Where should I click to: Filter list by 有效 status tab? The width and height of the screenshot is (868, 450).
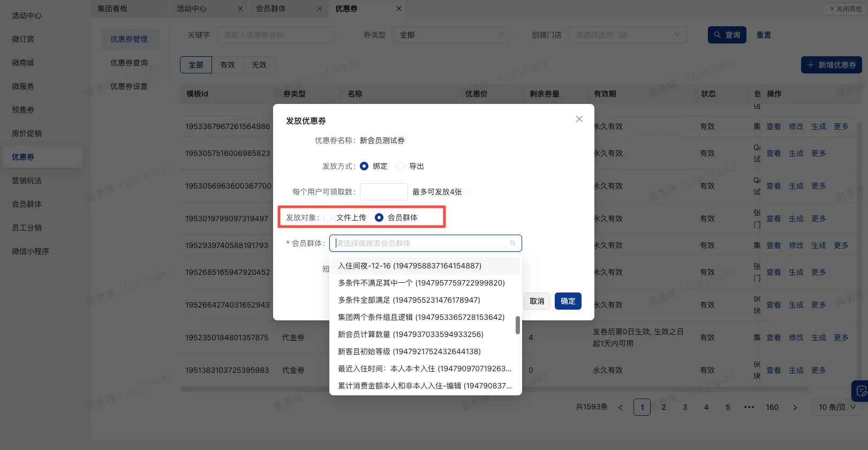point(228,65)
